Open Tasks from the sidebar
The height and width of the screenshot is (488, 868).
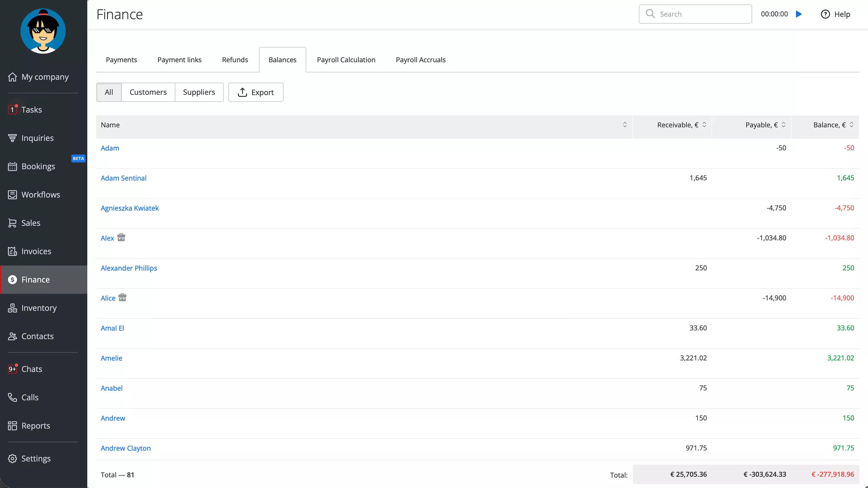[x=32, y=109]
